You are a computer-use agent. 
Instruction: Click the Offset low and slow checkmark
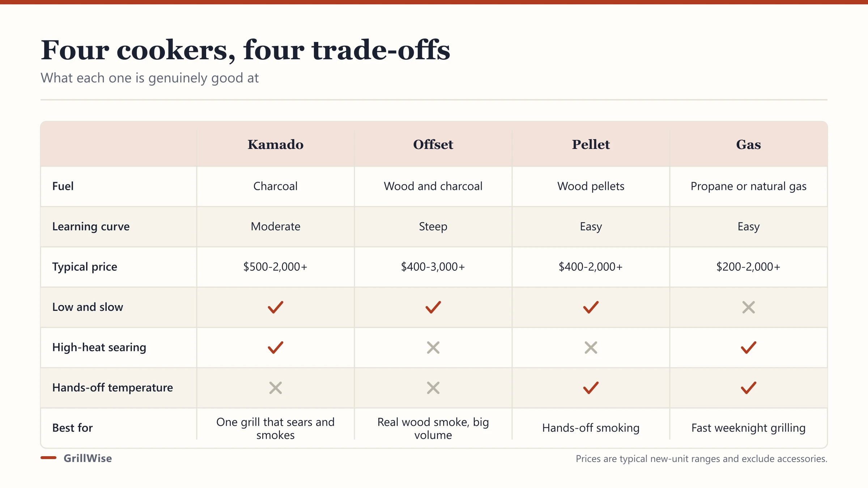tap(433, 307)
